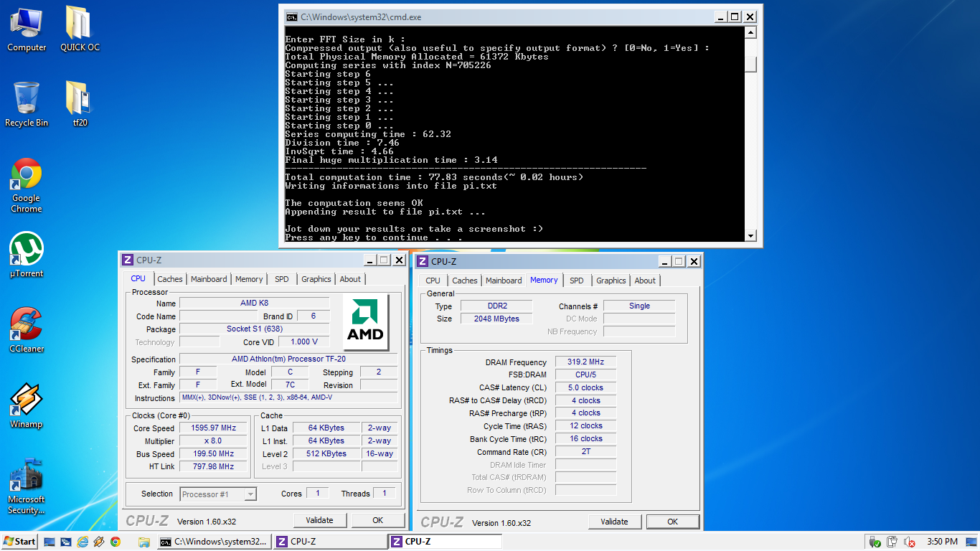Open Microsoft Security Essentials desktop shortcut
980x551 pixels.
pos(27,486)
